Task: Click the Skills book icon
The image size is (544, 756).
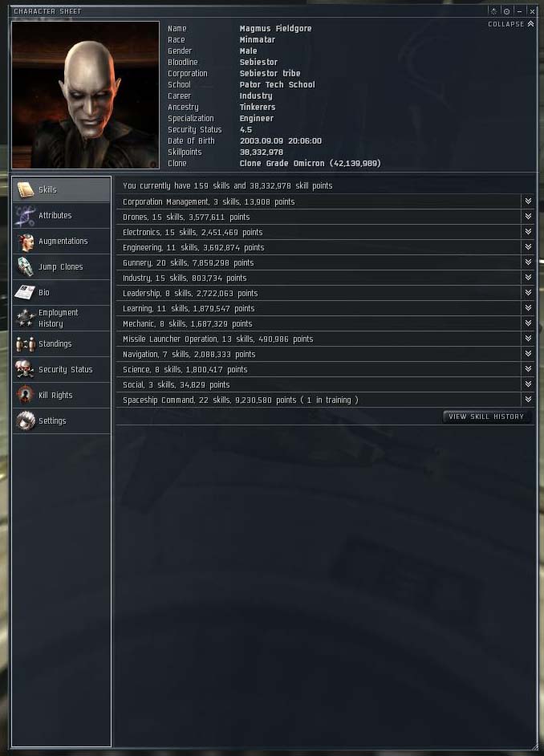Action: point(25,189)
